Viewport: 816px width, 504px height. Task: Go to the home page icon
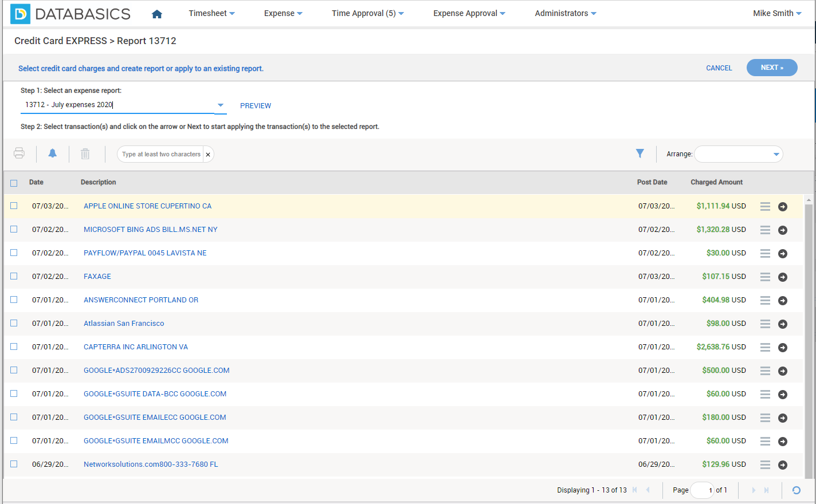[157, 14]
